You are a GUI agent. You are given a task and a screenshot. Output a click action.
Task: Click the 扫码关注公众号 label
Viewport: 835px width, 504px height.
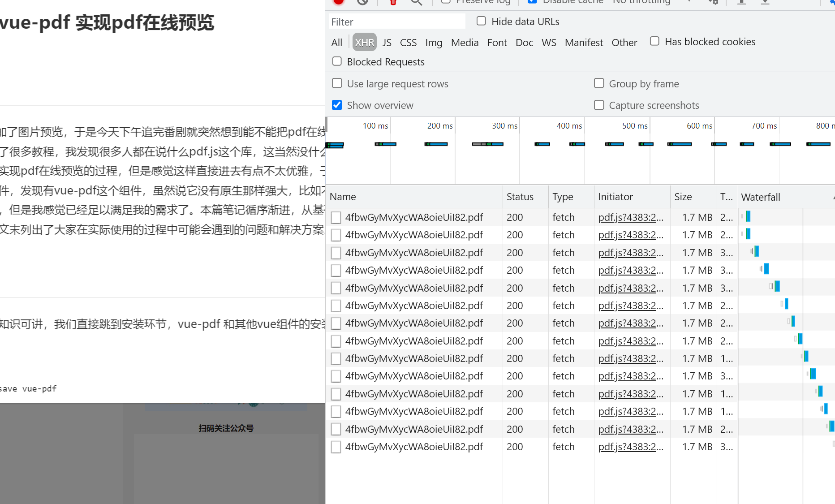coord(226,428)
